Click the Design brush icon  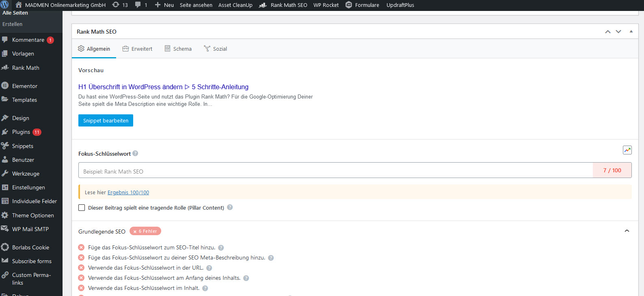pos(5,118)
